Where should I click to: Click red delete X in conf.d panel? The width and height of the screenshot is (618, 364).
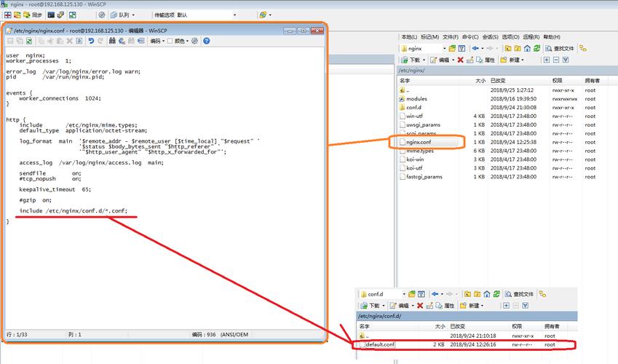pos(420,306)
